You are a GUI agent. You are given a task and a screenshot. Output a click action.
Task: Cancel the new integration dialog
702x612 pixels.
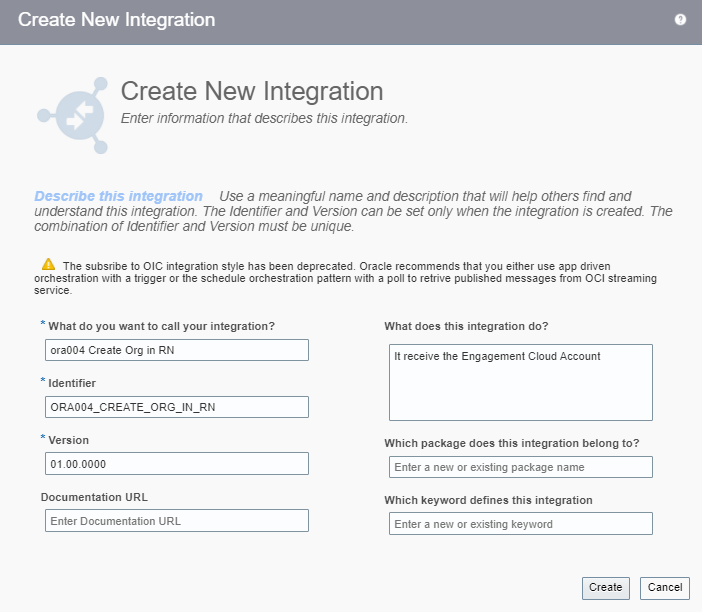click(x=665, y=588)
